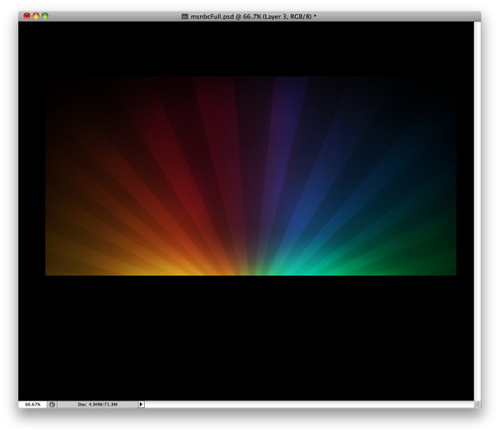Click the window resize grip in bottom-right corner
500x434 pixels.
[x=477, y=404]
